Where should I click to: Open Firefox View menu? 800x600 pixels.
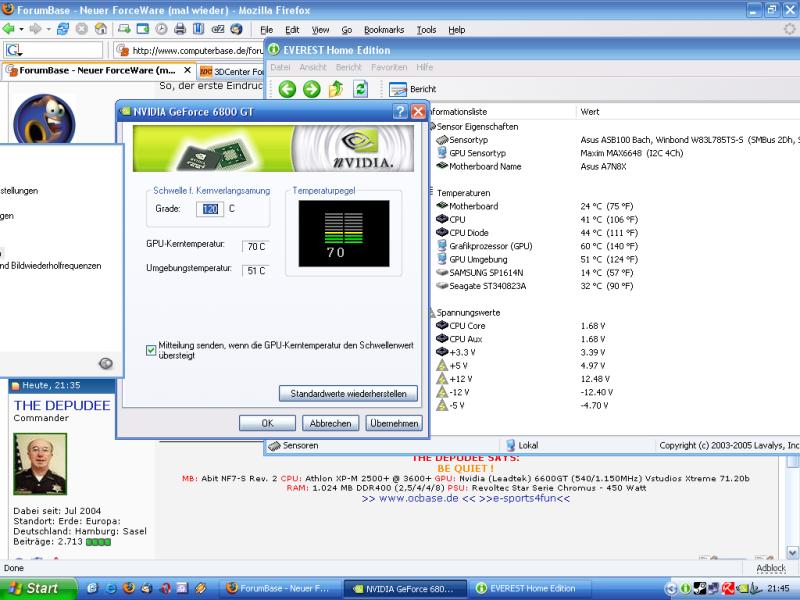coord(320,30)
